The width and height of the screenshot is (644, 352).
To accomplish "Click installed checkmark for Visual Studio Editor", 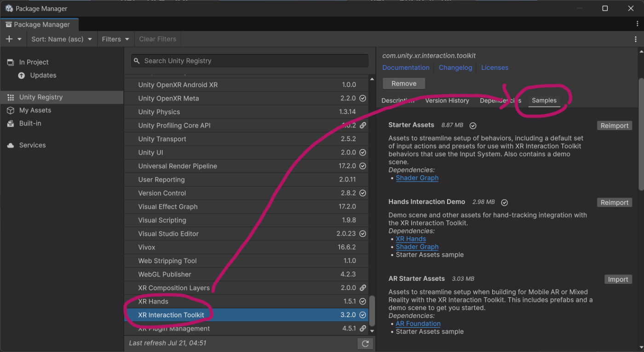I will coord(362,234).
